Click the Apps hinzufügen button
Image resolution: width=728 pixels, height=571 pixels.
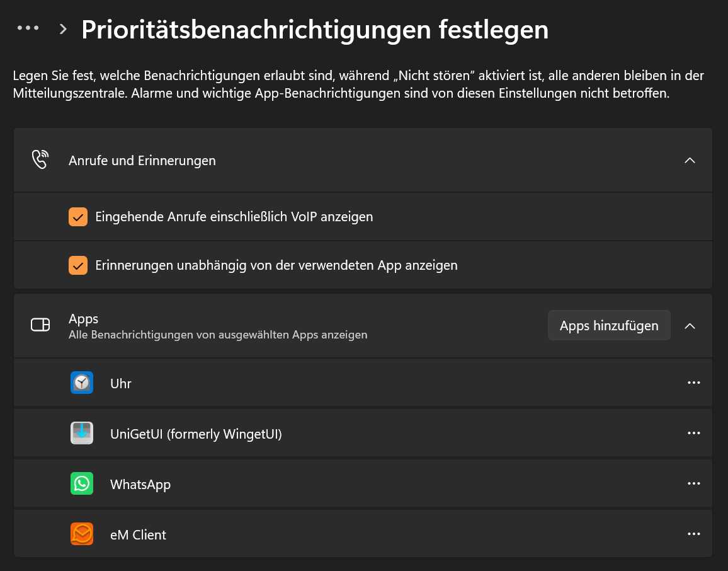608,325
